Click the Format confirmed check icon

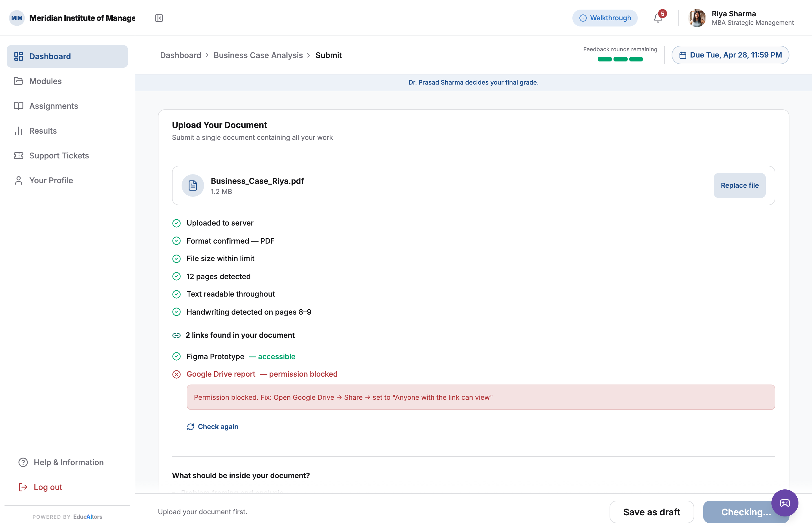coord(176,241)
